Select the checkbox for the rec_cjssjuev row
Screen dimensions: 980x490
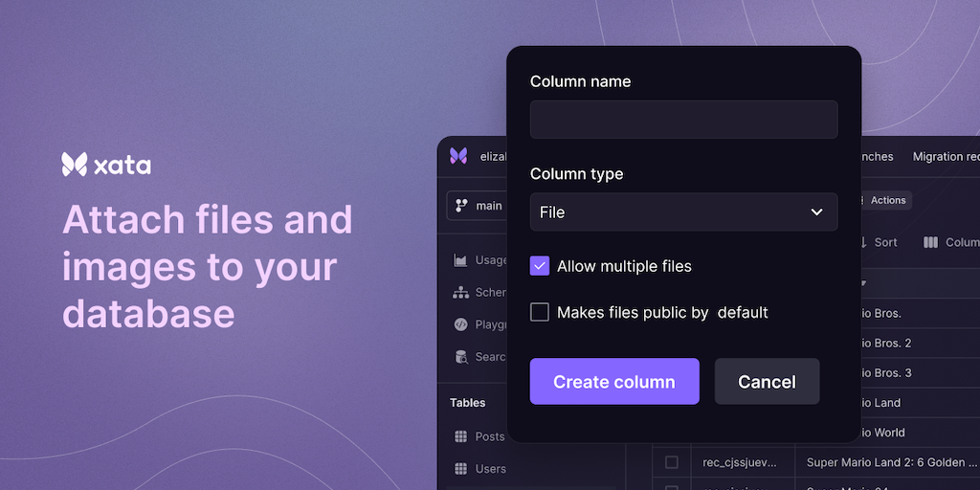click(671, 462)
